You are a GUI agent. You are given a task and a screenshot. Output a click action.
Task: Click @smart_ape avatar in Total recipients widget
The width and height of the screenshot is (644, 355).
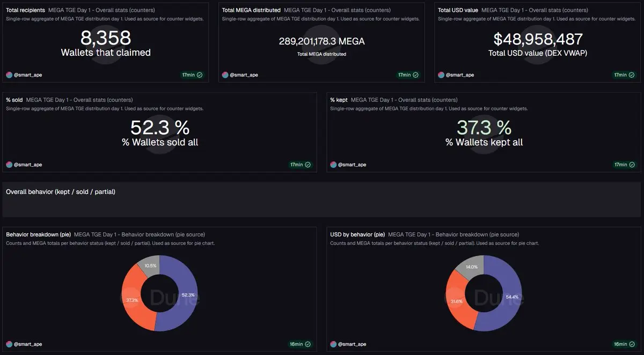click(9, 75)
